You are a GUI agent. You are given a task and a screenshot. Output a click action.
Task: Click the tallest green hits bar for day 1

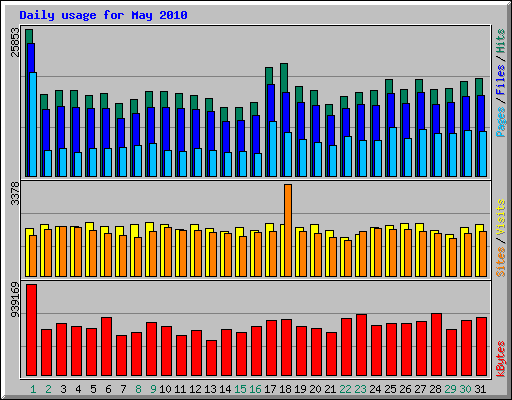tap(29, 36)
